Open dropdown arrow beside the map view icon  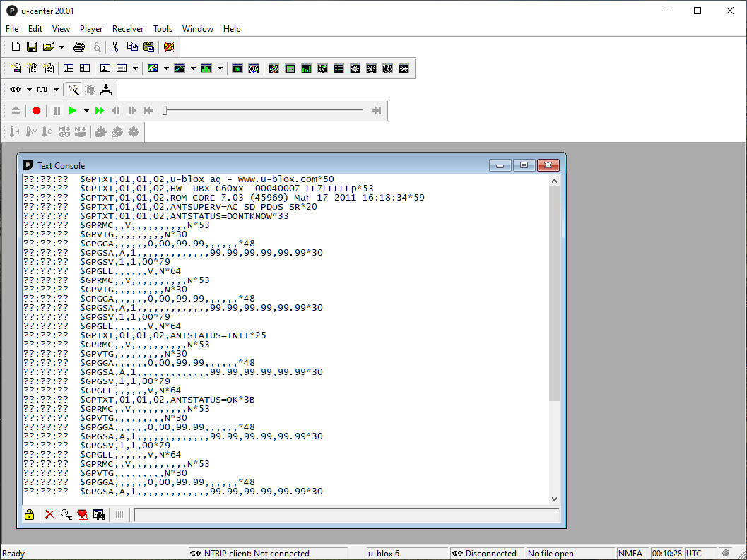[x=166, y=68]
